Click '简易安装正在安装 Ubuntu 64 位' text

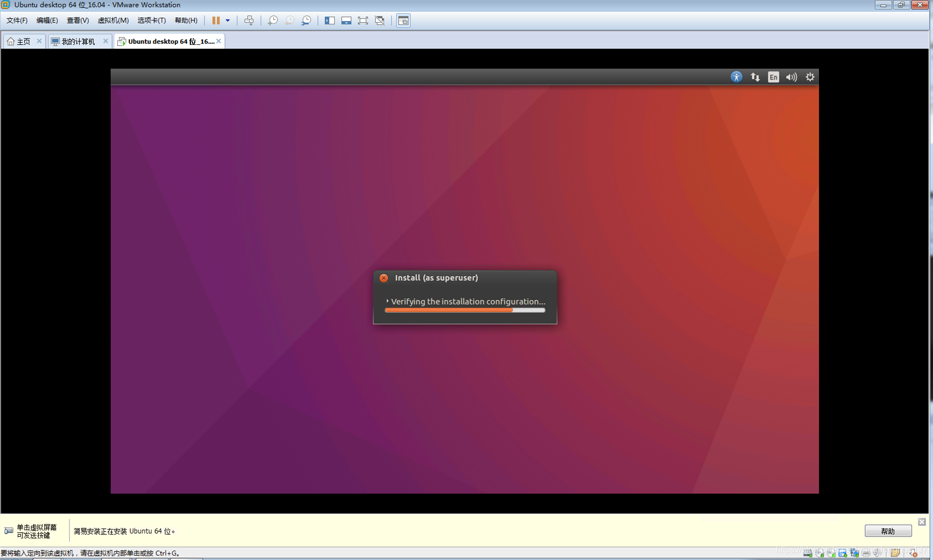[x=125, y=531]
